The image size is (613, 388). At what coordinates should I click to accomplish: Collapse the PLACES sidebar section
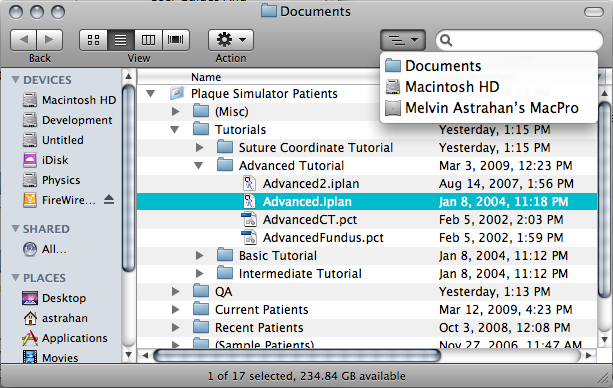[x=15, y=278]
